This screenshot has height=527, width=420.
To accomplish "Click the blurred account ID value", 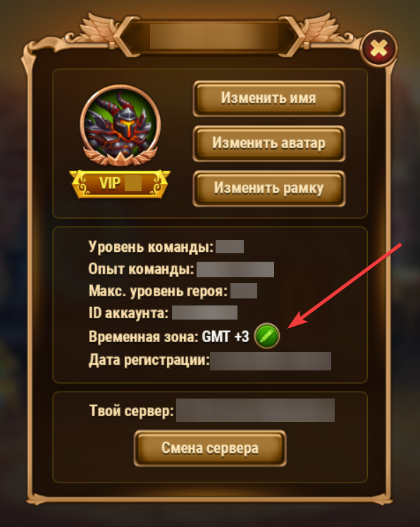I will click(205, 313).
